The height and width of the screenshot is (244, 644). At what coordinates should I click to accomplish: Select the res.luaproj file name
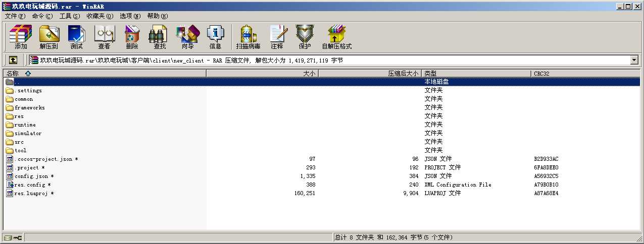point(34,194)
